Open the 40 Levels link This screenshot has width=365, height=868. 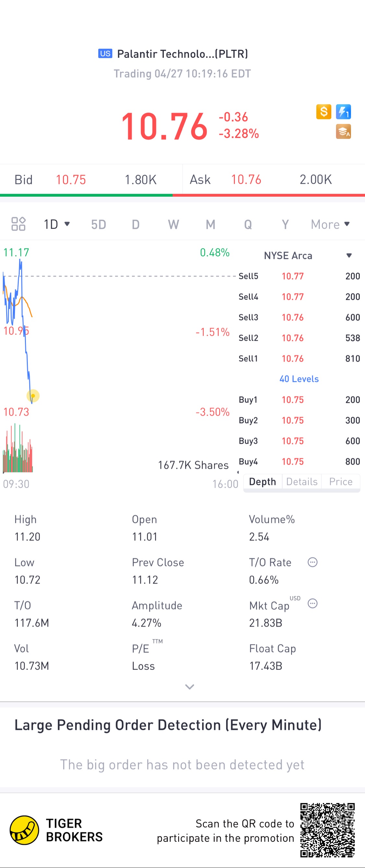(299, 379)
